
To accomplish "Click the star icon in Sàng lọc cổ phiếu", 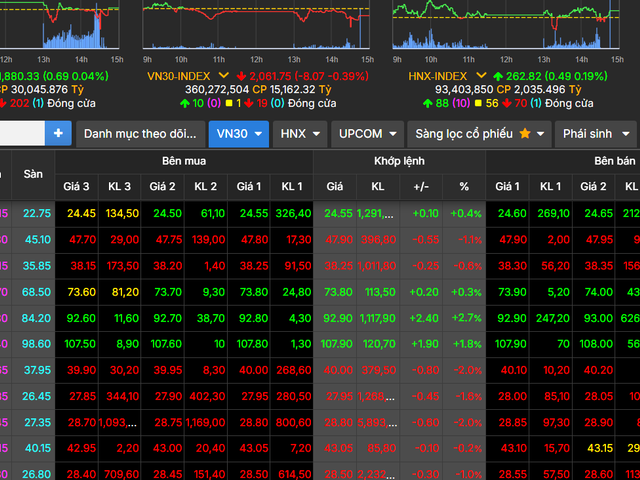I will [x=525, y=134].
